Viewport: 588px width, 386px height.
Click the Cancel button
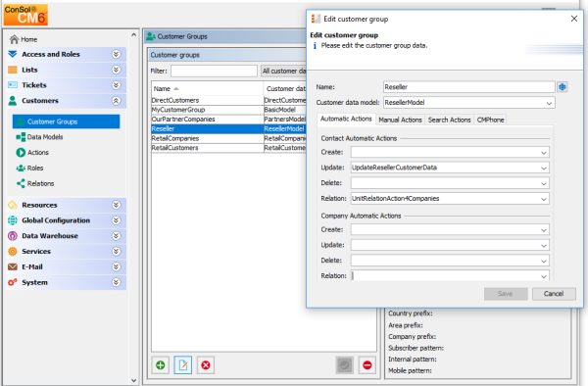point(554,294)
